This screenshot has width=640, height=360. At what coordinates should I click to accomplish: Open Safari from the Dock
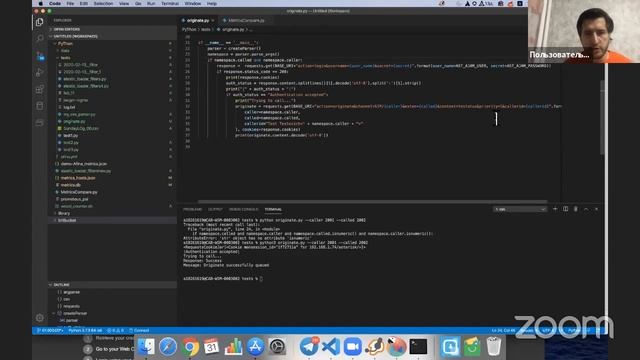coord(168,347)
